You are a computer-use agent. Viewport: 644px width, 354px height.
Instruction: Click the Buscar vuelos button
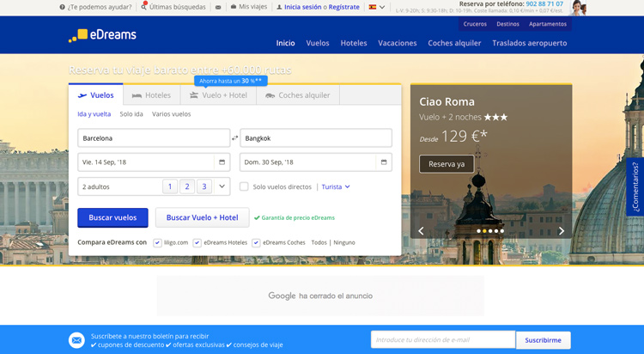tap(112, 217)
